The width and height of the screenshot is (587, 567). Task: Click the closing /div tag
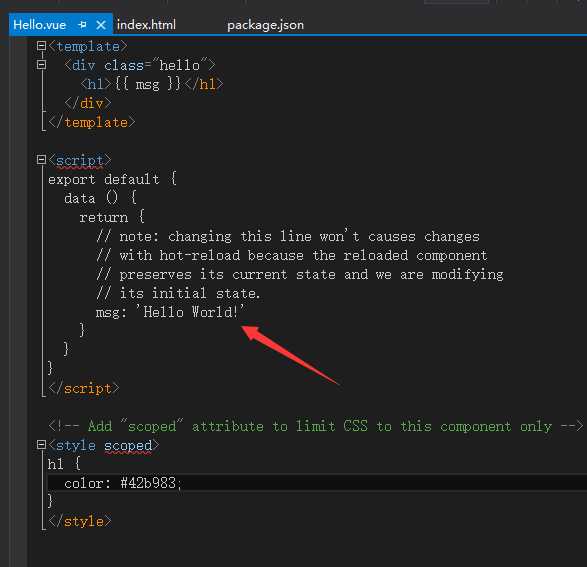88,103
